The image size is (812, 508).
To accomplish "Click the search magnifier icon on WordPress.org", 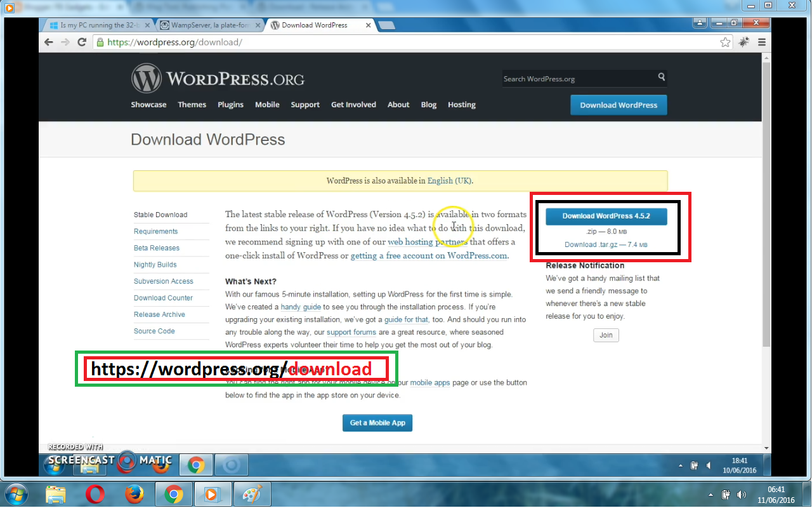I will tap(662, 77).
